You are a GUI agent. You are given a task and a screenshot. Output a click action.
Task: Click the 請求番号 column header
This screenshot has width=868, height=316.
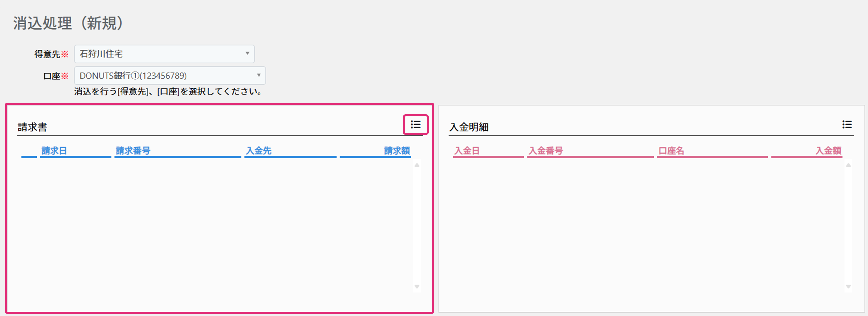click(x=133, y=151)
